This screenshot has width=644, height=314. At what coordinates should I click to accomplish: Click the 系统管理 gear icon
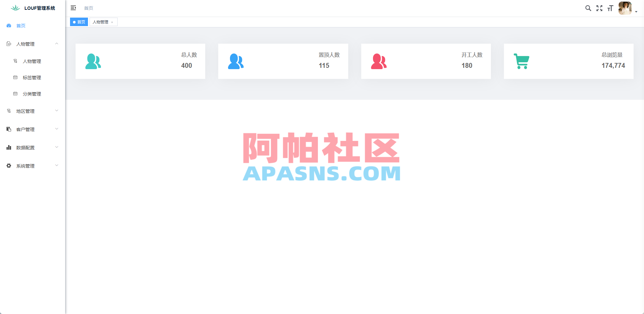click(x=9, y=166)
